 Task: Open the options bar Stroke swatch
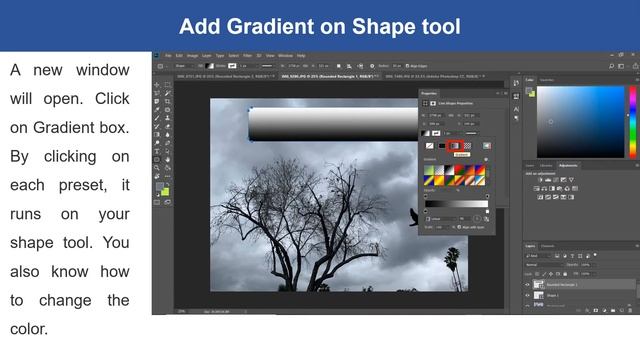(x=232, y=66)
